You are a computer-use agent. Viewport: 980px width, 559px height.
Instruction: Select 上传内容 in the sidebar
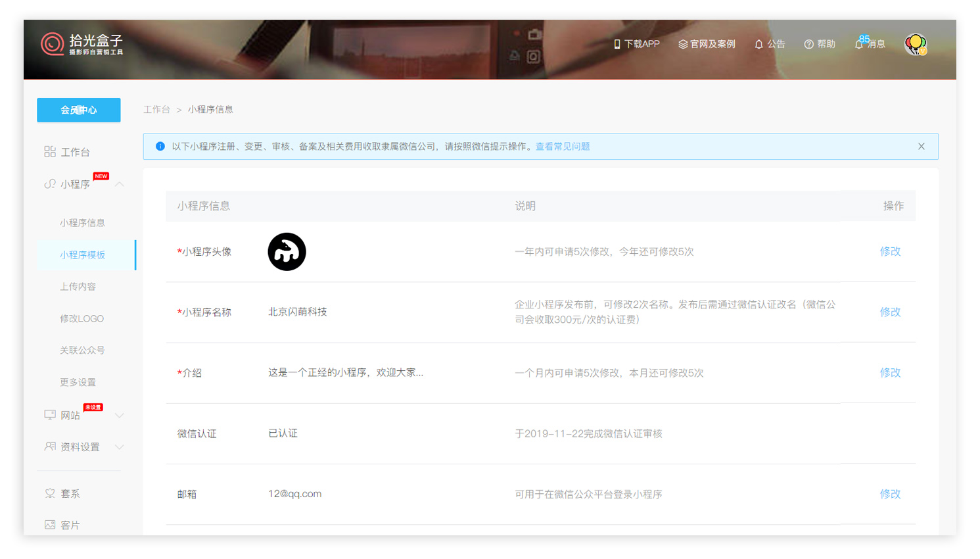[x=78, y=287]
